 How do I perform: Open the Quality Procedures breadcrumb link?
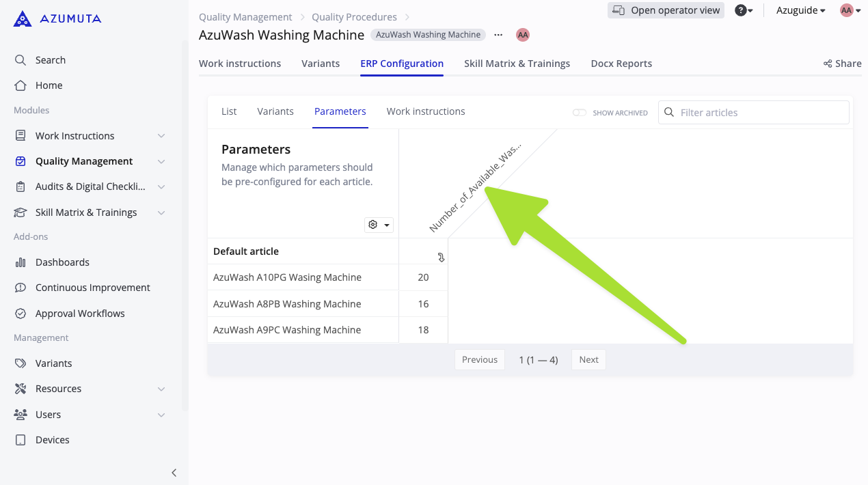[354, 16]
